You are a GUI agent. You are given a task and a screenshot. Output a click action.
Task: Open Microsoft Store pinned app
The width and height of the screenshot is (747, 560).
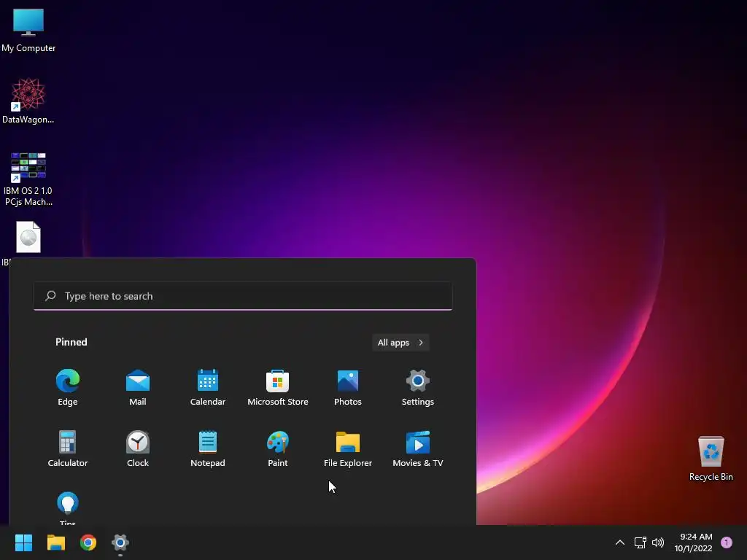tap(278, 387)
